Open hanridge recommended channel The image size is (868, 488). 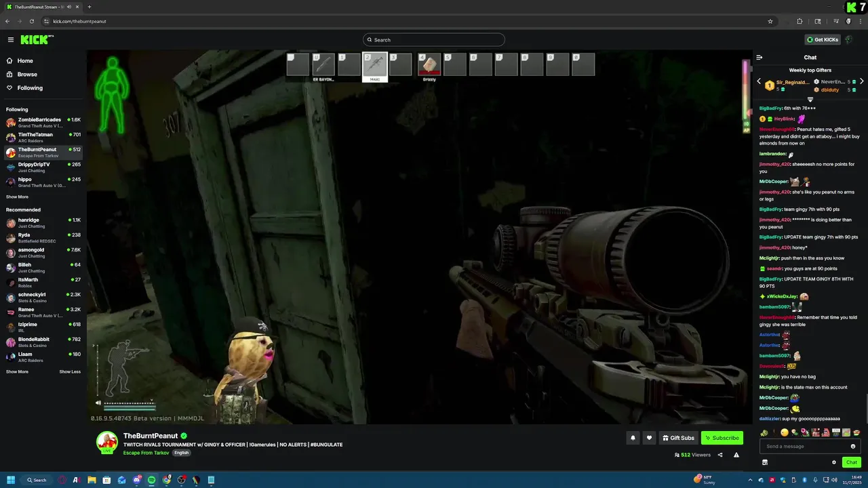tap(43, 223)
